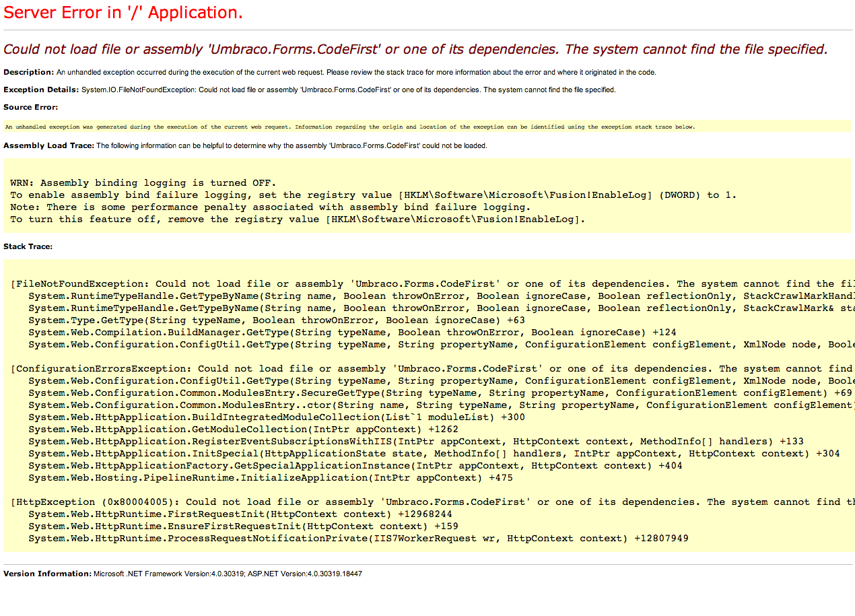Screen dimensions: 855x616
Task: Click the 'Source Error:' label
Action: 30,107
